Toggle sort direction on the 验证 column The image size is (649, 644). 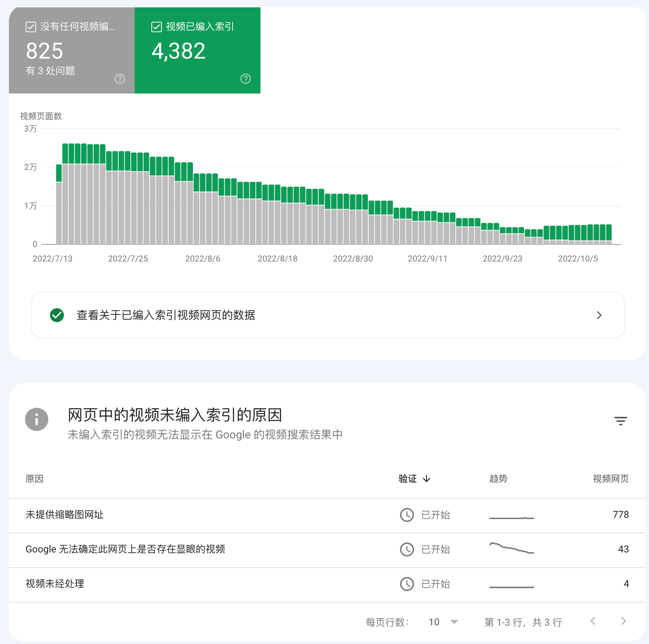point(415,479)
